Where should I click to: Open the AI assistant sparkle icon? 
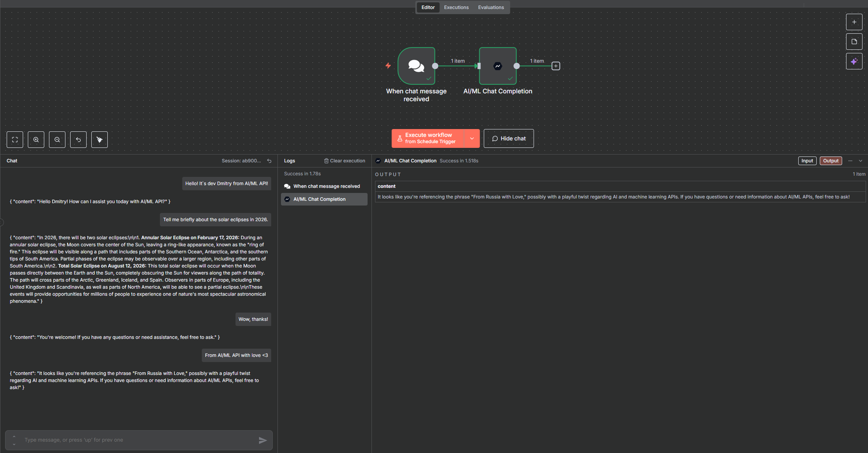(x=854, y=61)
